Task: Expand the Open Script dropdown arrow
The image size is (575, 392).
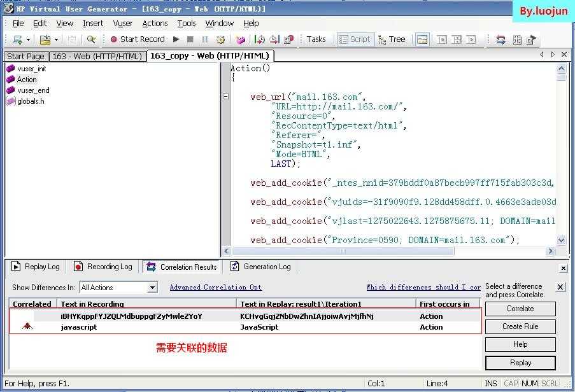Action: [56, 39]
